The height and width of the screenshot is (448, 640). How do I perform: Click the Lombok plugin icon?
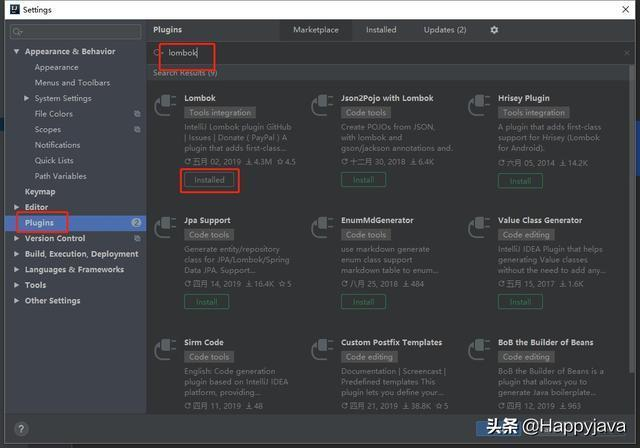(x=165, y=105)
